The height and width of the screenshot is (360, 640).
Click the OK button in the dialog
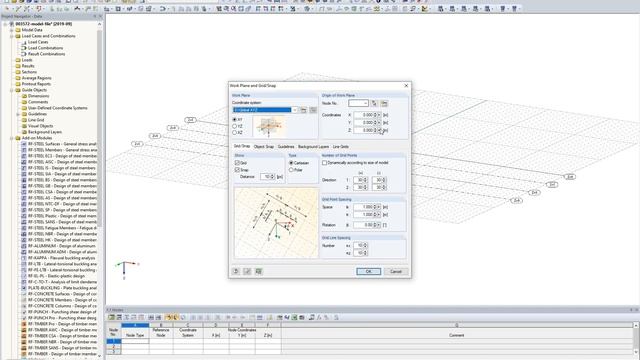coord(368,271)
